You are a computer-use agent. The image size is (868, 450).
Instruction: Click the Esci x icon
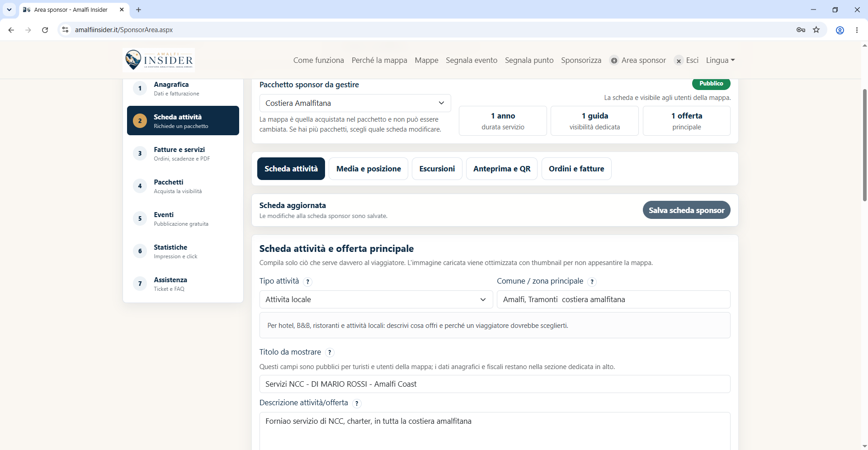(679, 61)
